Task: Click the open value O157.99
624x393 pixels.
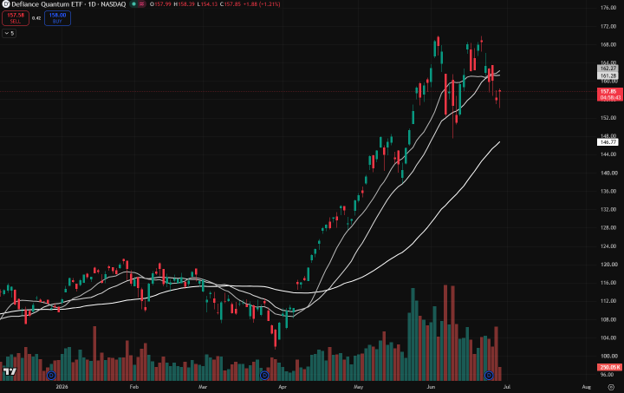Action: pos(160,4)
